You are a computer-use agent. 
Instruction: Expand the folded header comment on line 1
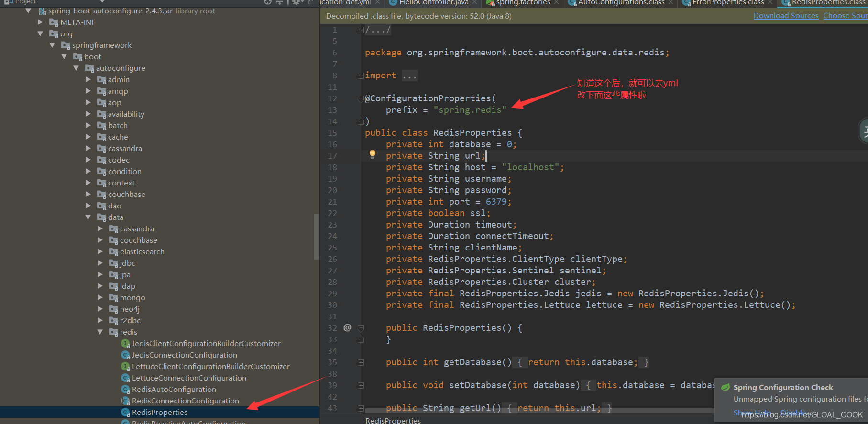361,30
